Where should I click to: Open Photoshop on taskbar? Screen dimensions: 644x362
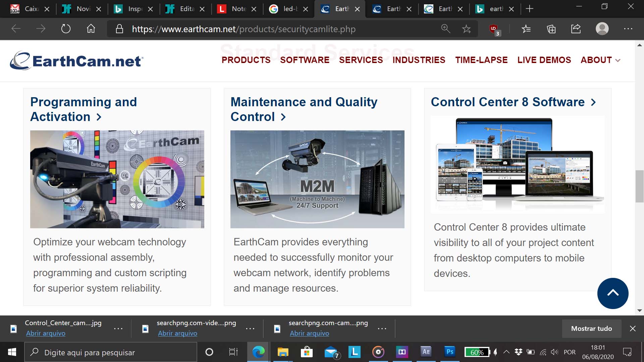click(x=450, y=352)
